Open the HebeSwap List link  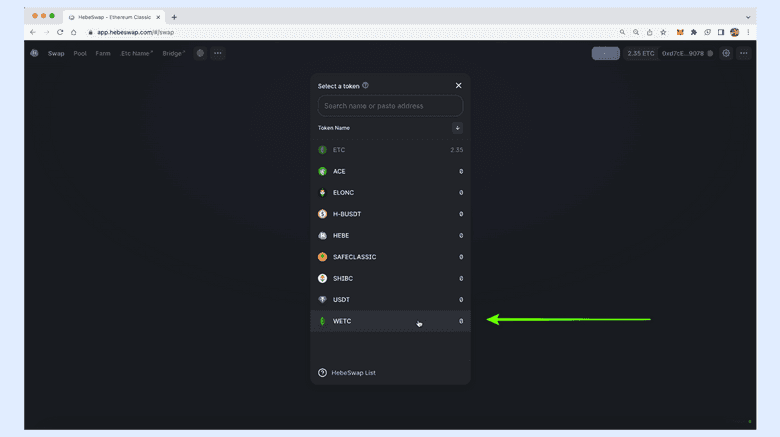click(353, 373)
